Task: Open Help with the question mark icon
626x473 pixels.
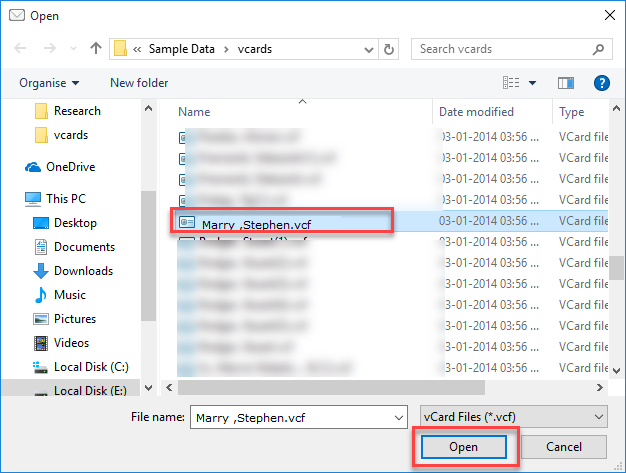Action: coord(602,83)
